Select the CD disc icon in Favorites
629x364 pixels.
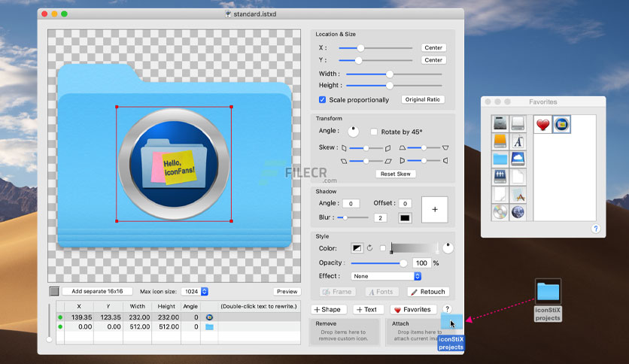click(500, 212)
